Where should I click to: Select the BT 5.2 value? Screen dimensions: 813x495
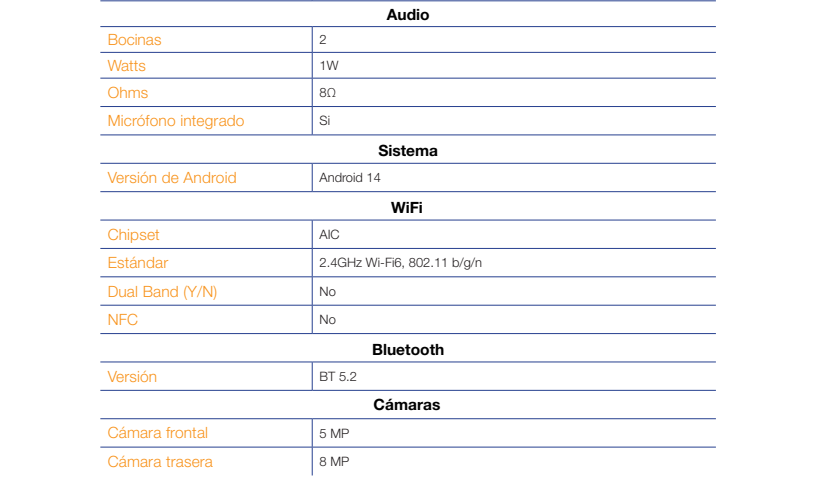(x=338, y=377)
